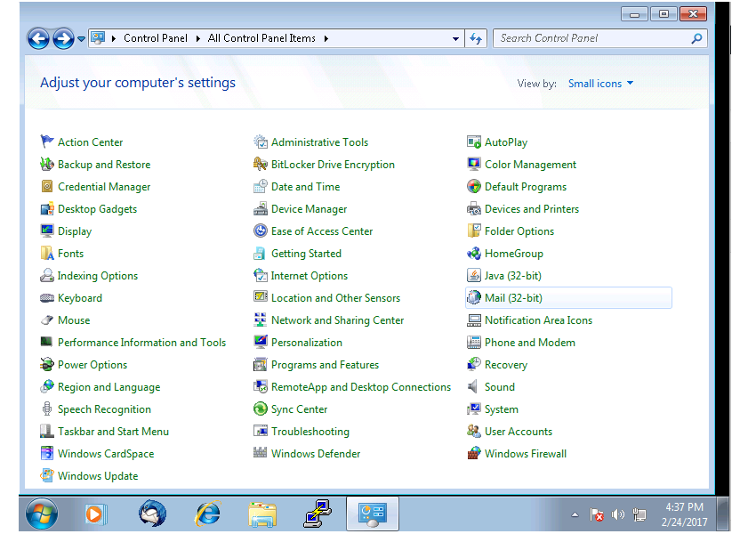
Task: Click the Default Programs icon
Action: [x=474, y=186]
